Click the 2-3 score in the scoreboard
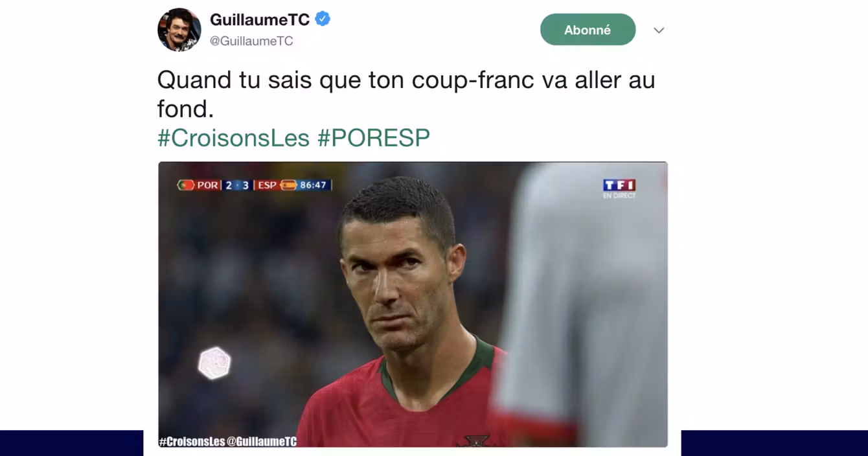Screen dimensions: 868x456 237,185
